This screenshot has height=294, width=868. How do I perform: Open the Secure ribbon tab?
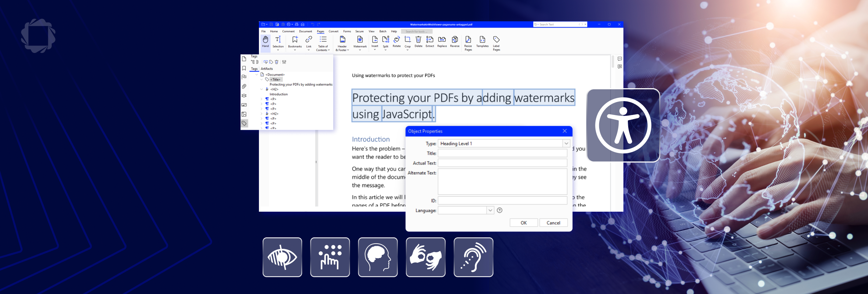click(x=359, y=31)
